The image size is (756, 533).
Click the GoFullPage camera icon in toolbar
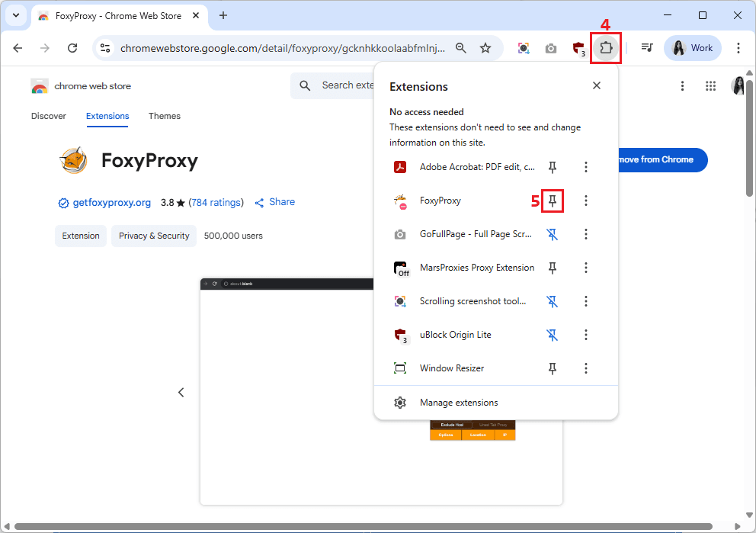pyautogui.click(x=551, y=48)
